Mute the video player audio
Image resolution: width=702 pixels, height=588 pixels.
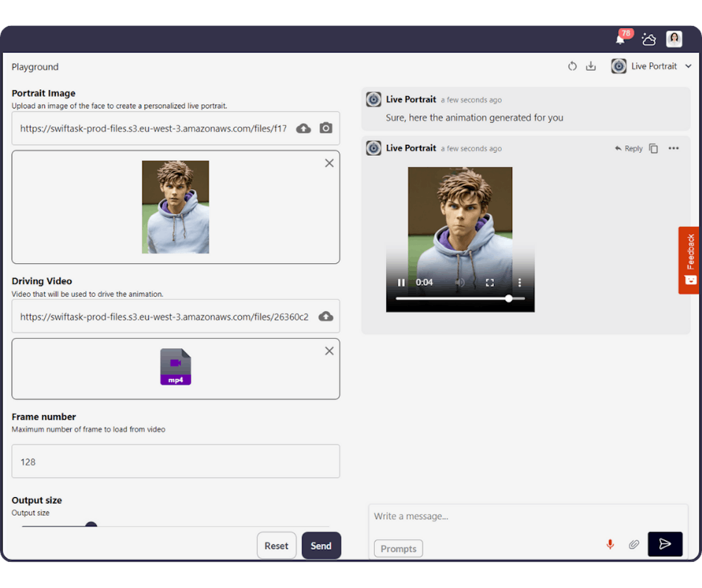click(461, 283)
